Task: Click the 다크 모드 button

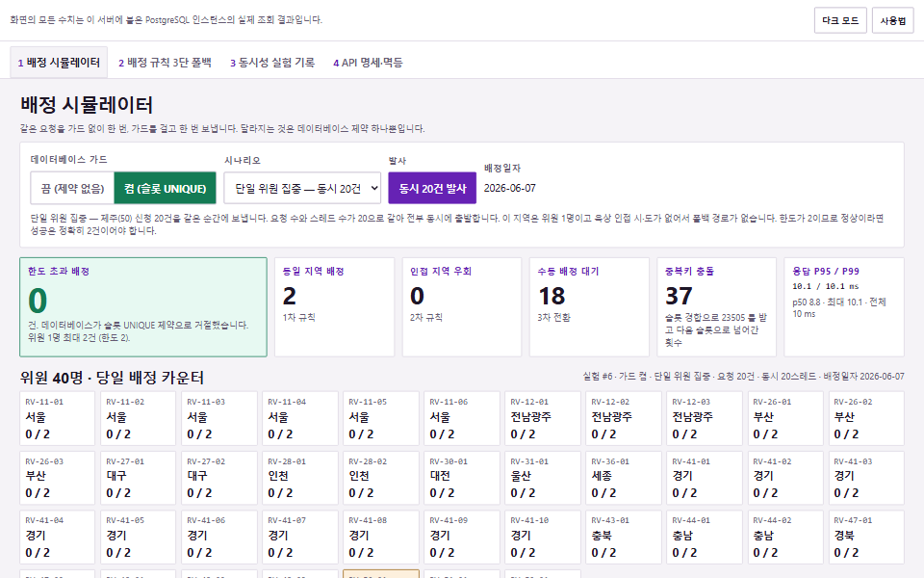Action: point(840,20)
